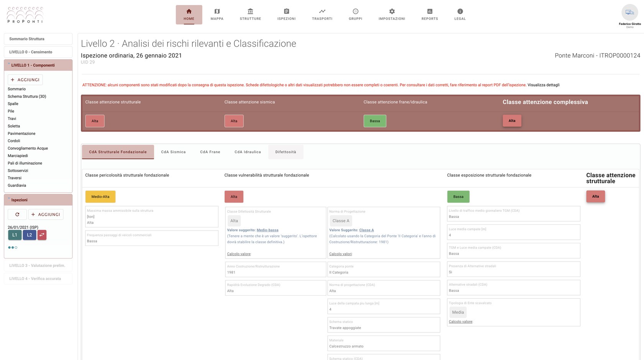The image size is (644, 360).
Task: Select Sottoservizi component
Action: pos(18,171)
